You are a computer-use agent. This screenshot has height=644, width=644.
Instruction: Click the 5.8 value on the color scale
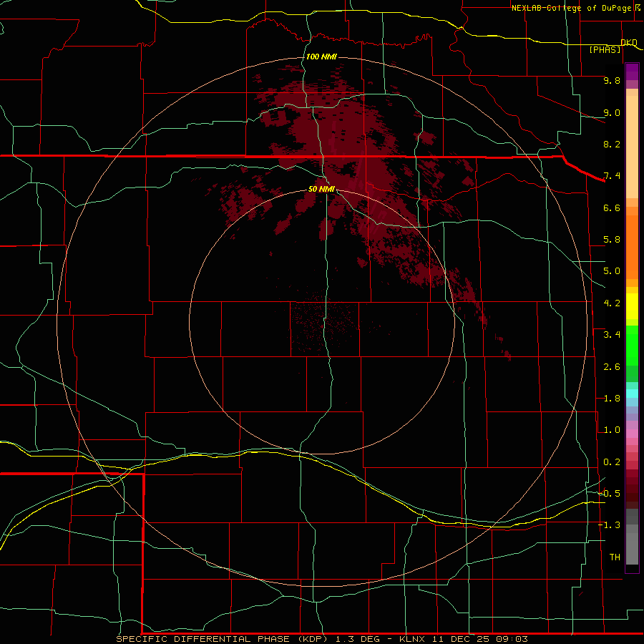[612, 240]
